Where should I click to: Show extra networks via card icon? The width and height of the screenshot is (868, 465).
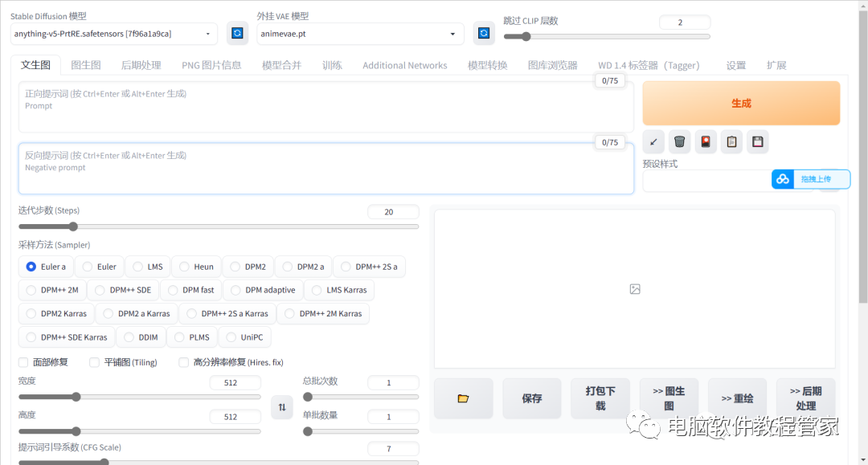705,141
